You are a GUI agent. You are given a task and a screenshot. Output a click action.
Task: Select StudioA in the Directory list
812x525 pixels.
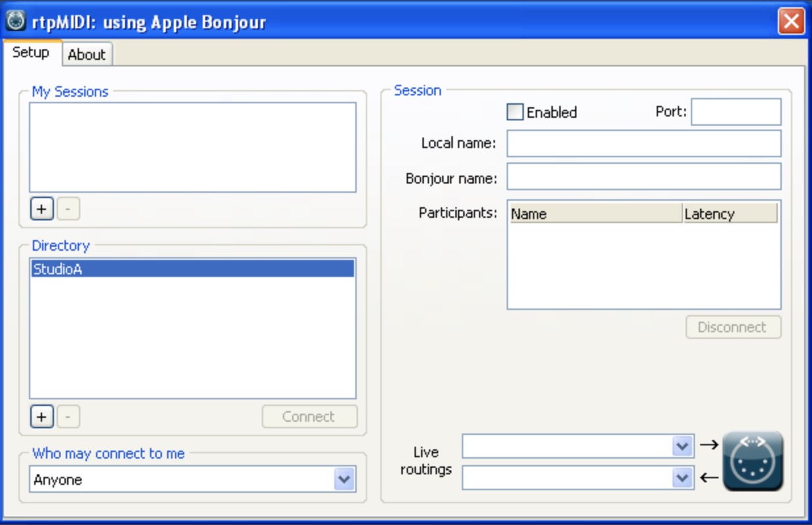(192, 268)
